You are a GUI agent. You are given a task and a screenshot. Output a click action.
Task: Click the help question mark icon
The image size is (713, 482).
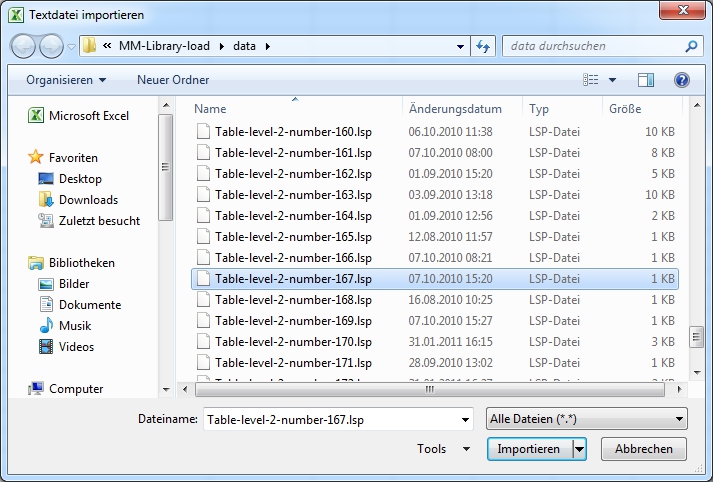pos(682,80)
